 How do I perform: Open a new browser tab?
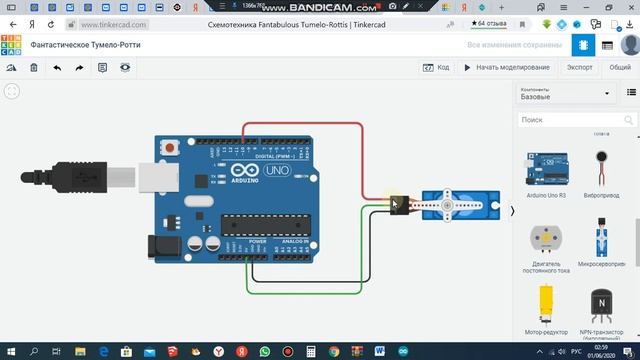pyautogui.click(x=501, y=7)
